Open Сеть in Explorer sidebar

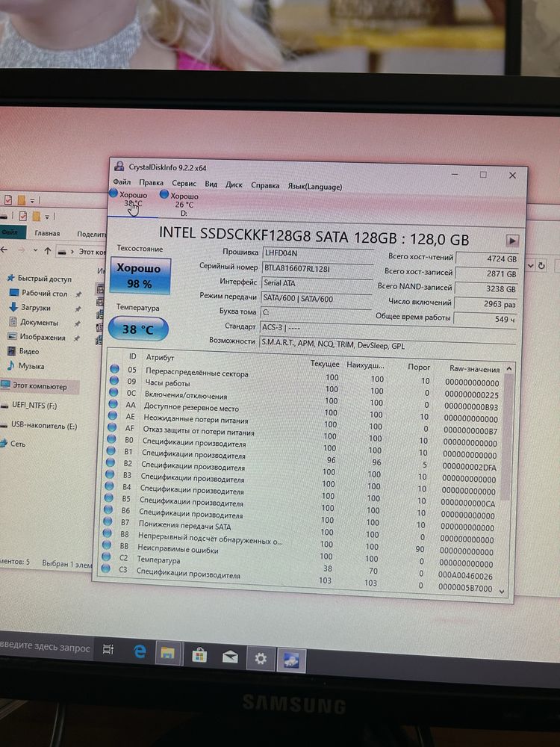pyautogui.click(x=13, y=444)
